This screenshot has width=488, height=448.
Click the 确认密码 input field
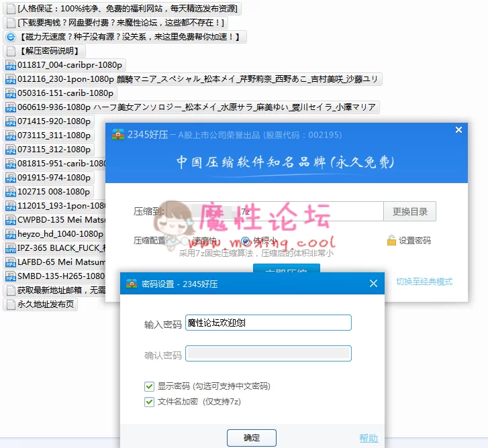(x=269, y=353)
